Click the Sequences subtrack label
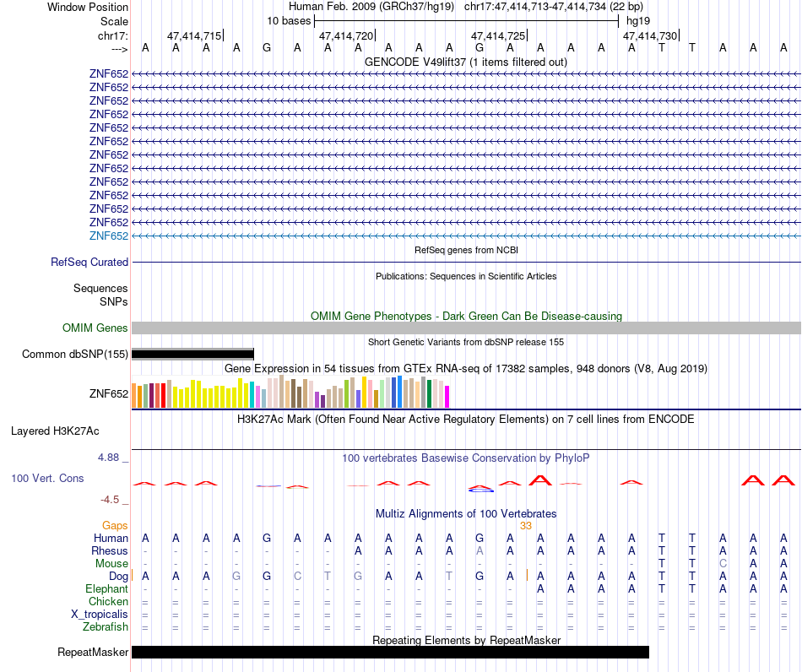 (x=100, y=289)
